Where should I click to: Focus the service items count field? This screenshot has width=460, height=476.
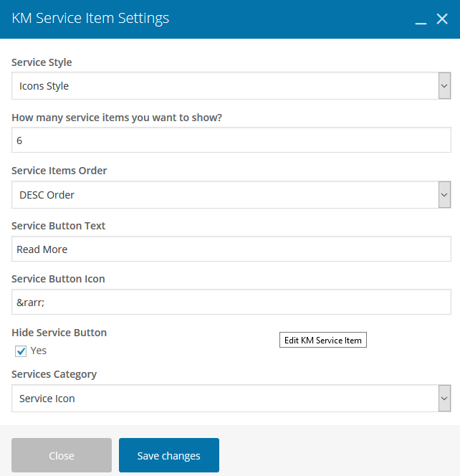click(231, 141)
